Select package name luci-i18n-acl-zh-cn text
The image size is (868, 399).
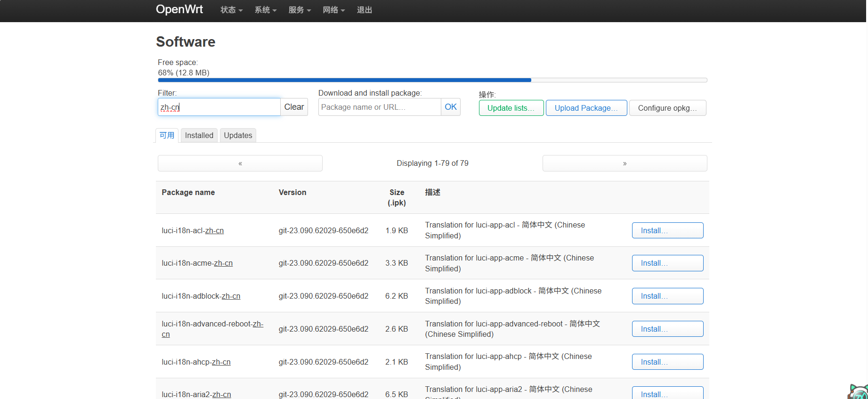pyautogui.click(x=193, y=230)
